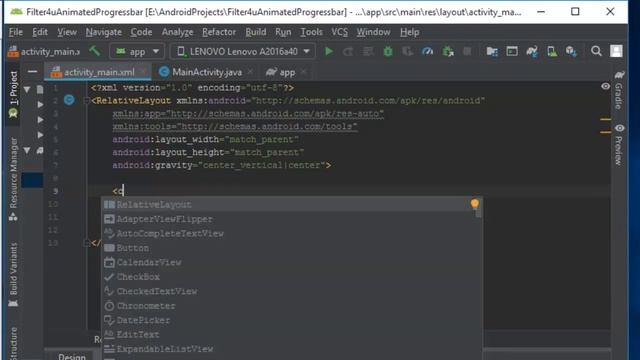Open Build Variants side panel
This screenshot has height=360, width=640.
tap(13, 274)
